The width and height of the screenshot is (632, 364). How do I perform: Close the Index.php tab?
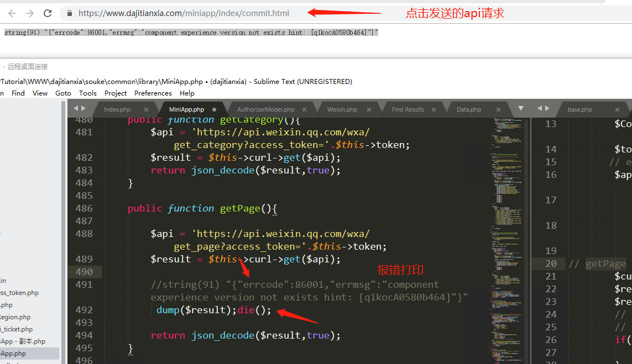pos(147,109)
